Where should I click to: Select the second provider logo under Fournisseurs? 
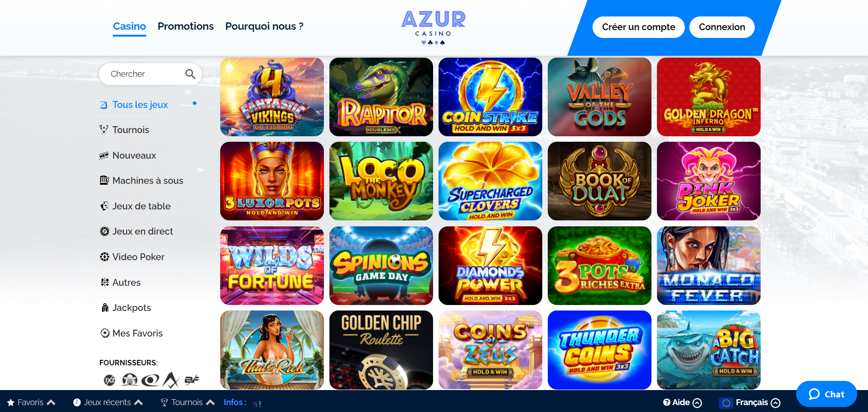coord(130,380)
